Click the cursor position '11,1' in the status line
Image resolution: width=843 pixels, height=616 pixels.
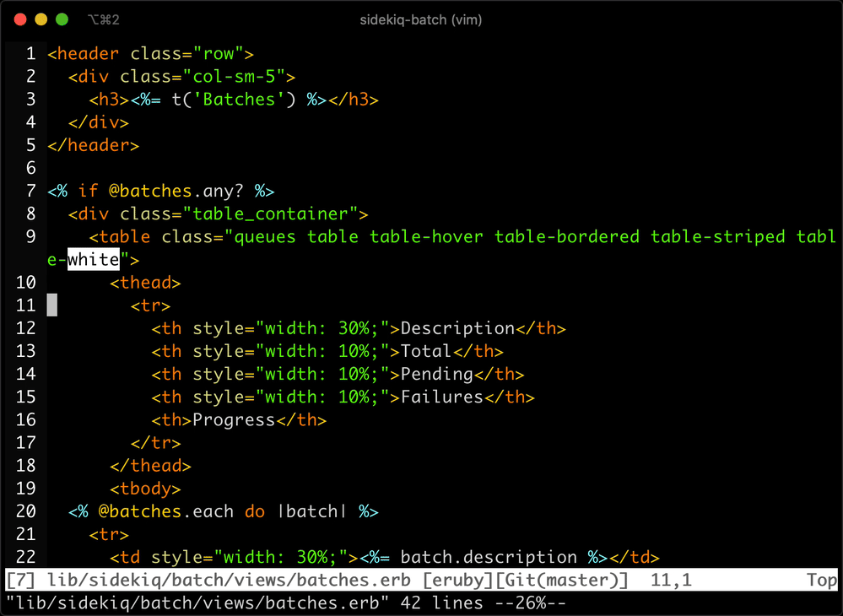pyautogui.click(x=671, y=580)
